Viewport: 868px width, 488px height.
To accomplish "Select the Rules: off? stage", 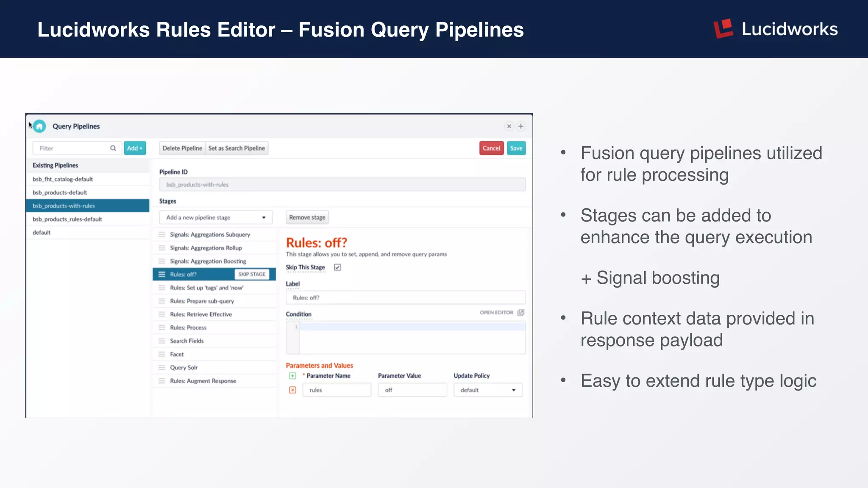I will tap(214, 274).
